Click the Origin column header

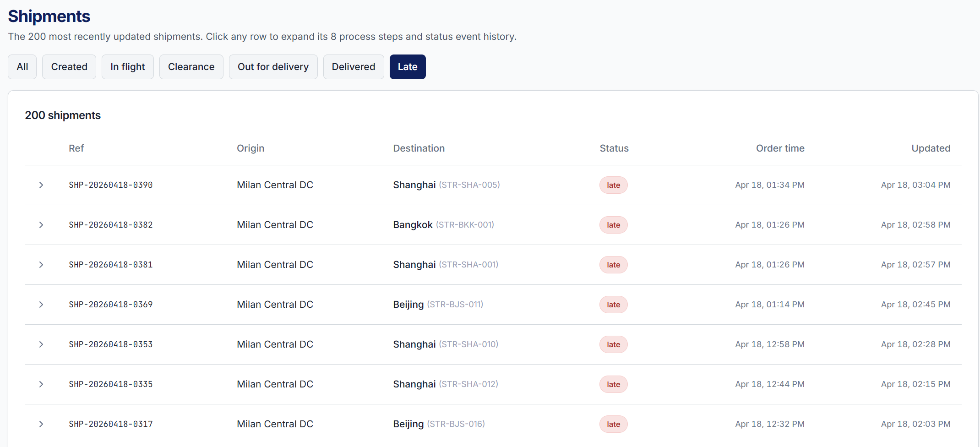tap(250, 148)
